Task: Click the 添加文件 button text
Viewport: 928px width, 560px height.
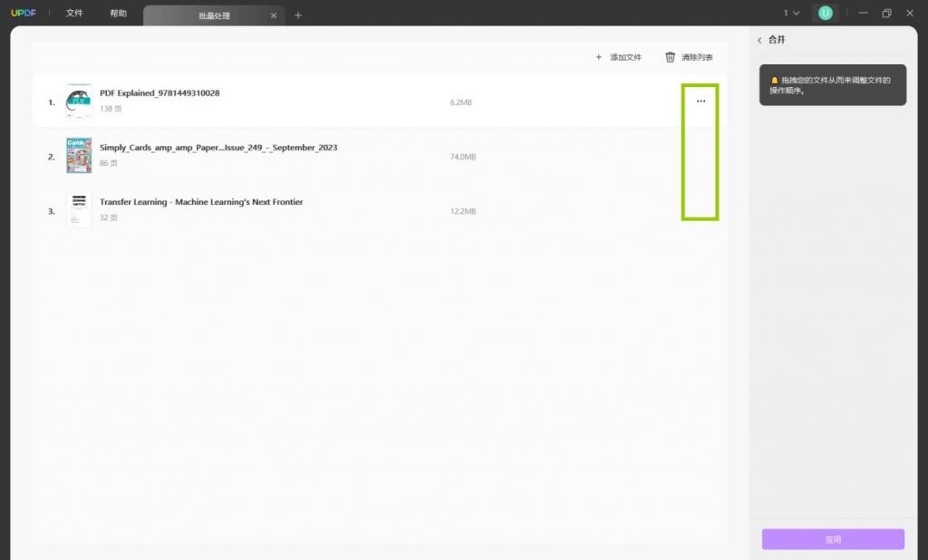Action: tap(625, 57)
